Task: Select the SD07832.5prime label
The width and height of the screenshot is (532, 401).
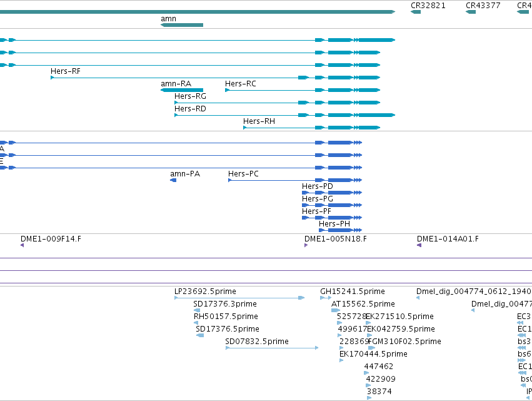Action: pyautogui.click(x=257, y=342)
